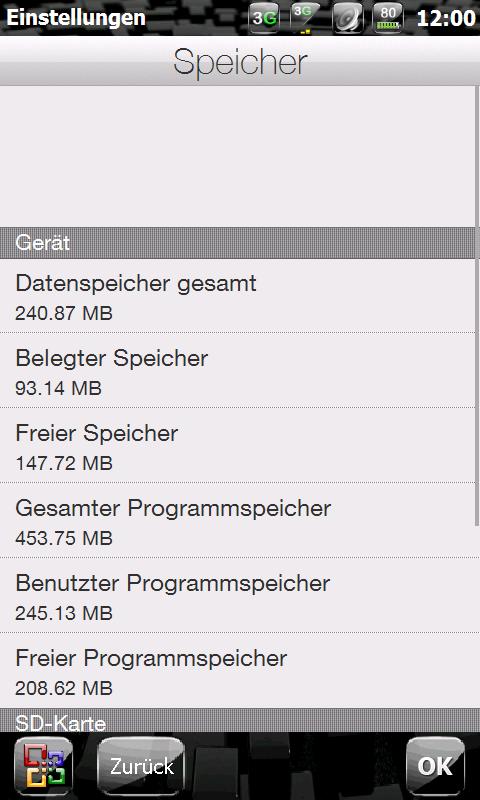480x800 pixels.
Task: Tap the first 3G network status icon
Action: [x=264, y=18]
